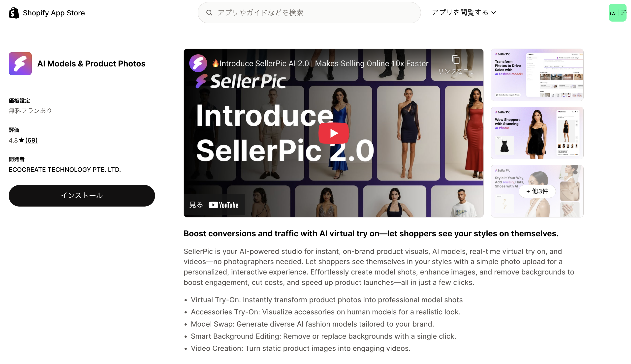Open the (69) reviews link
Screen dimensions: 631x364
(32, 140)
